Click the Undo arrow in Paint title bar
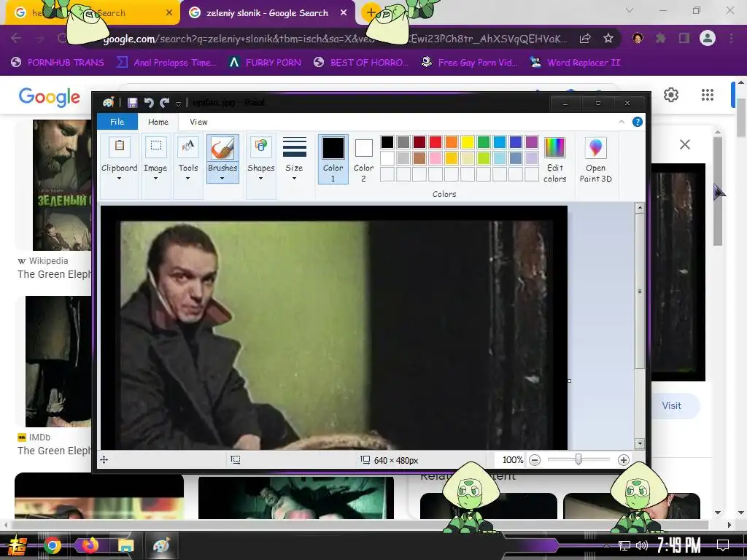747x560 pixels. 149,102
